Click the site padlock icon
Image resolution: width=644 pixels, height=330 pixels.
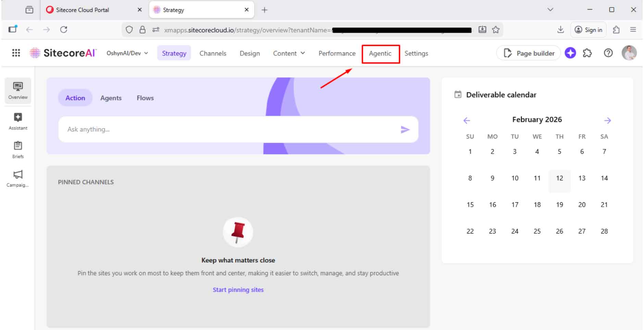(143, 30)
